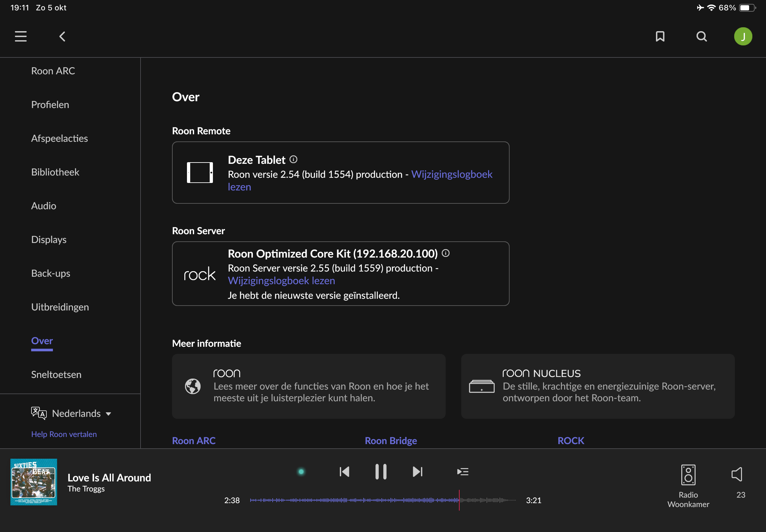The height and width of the screenshot is (532, 766).
Task: Open the Radio Woonkamer zone speaker icon
Action: 688,475
